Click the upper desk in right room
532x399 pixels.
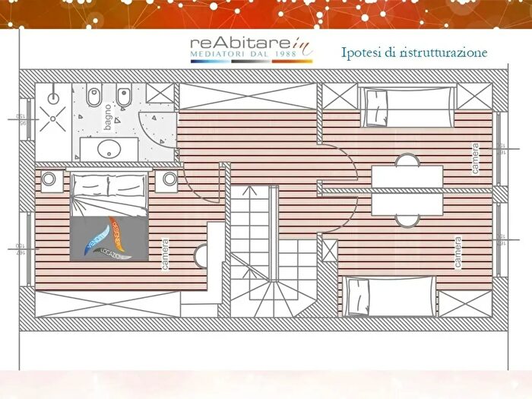pyautogui.click(x=407, y=176)
